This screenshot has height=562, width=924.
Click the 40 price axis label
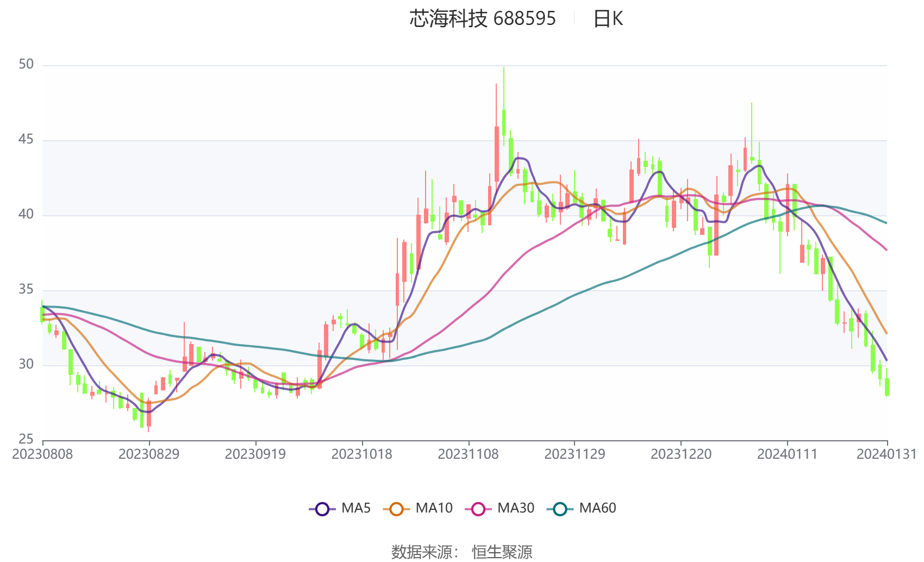pyautogui.click(x=26, y=215)
